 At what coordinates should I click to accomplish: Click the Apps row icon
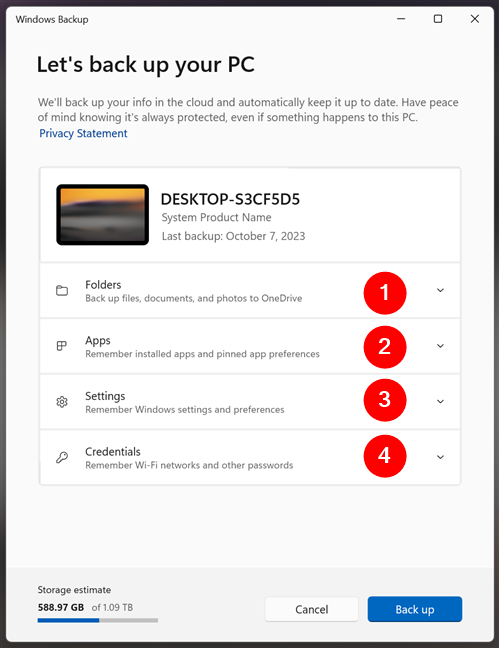(62, 346)
